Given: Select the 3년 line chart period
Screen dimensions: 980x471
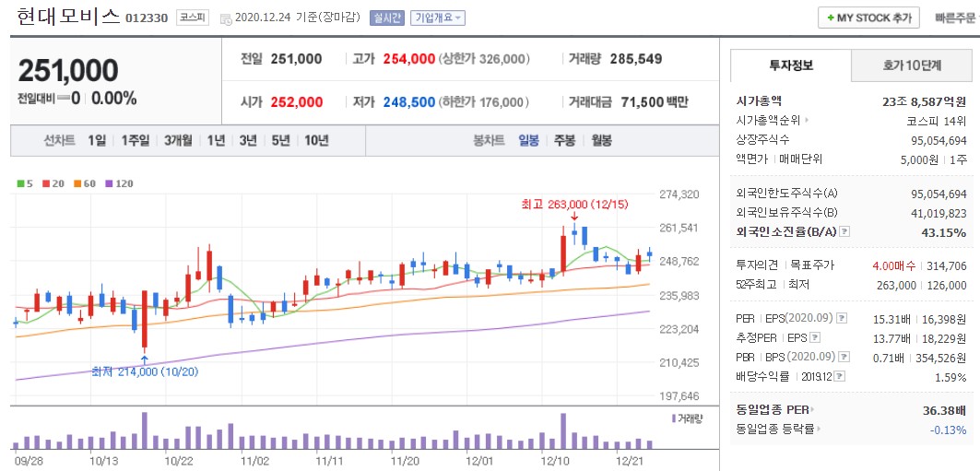Looking at the screenshot, I should [248, 140].
